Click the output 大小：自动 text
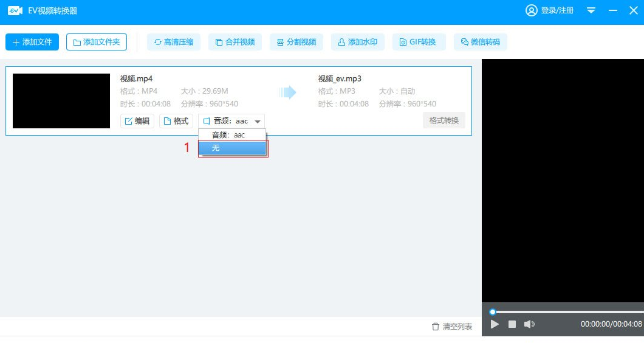Viewport: 644px width, 343px height. pyautogui.click(x=397, y=91)
